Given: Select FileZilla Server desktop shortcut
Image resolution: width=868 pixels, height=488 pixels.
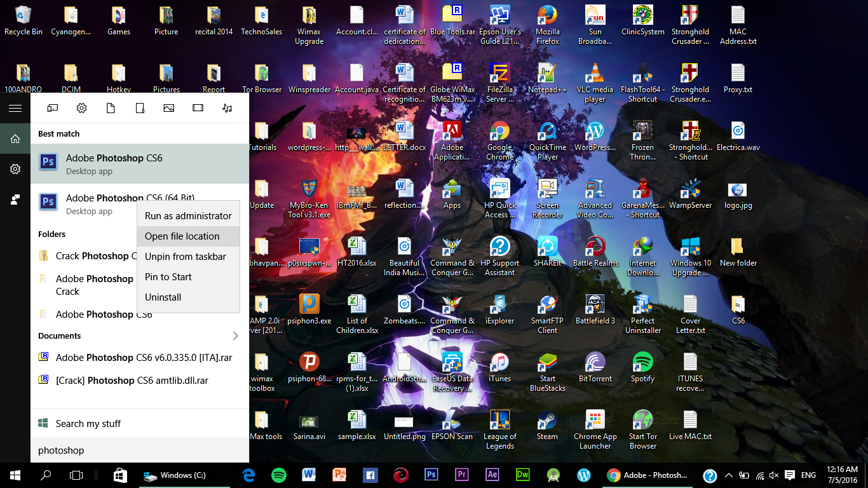Looking at the screenshot, I should coord(500,84).
